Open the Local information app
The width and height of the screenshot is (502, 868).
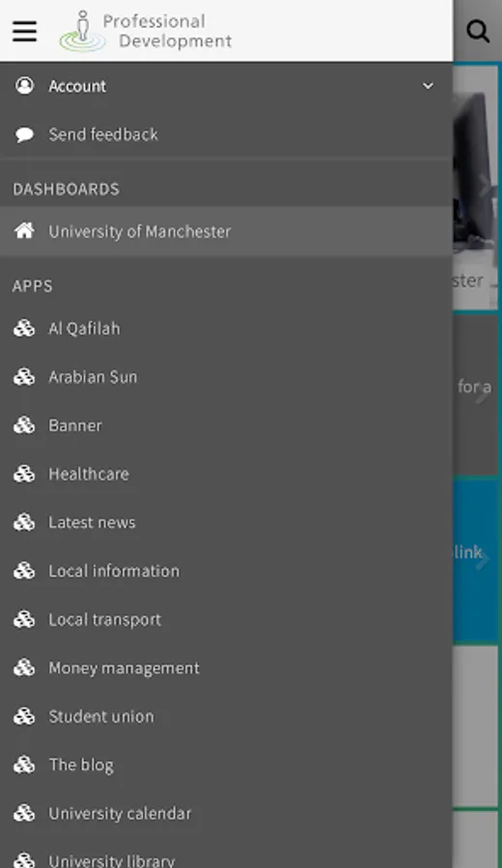click(x=226, y=571)
